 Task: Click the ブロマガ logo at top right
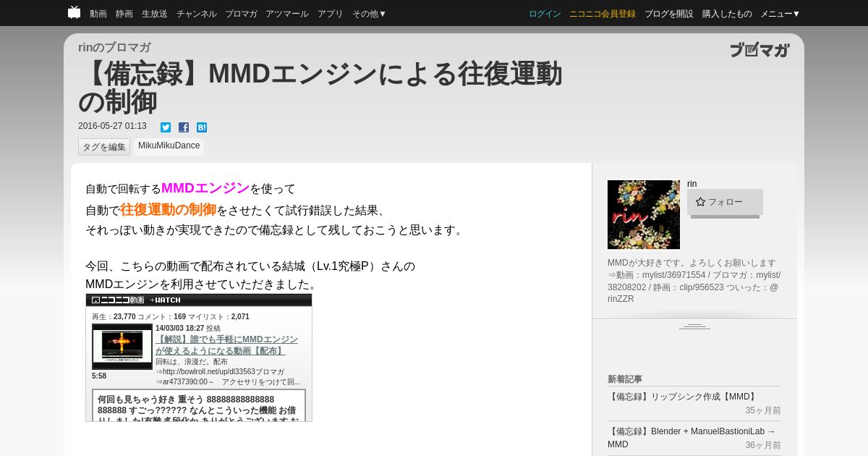(x=759, y=50)
